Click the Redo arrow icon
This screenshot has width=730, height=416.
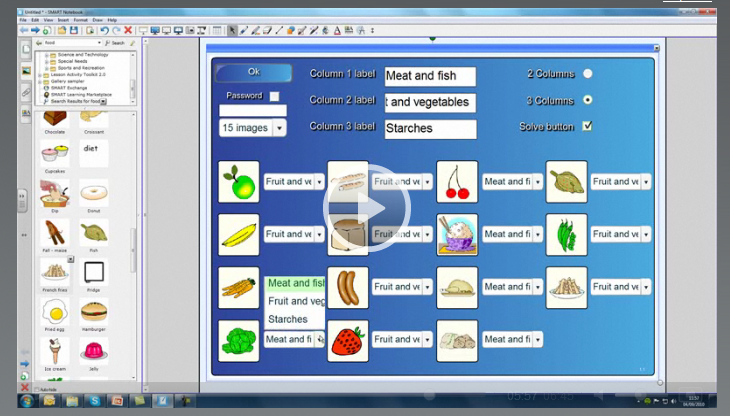[116, 31]
